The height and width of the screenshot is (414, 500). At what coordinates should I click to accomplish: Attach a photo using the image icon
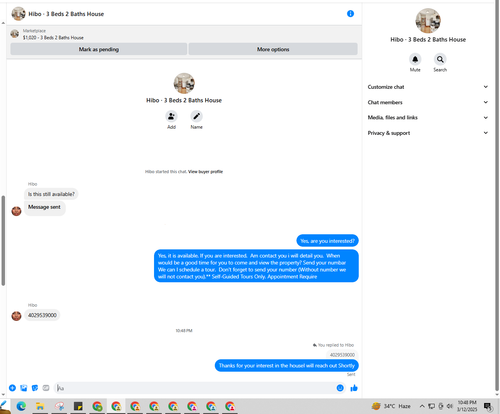point(24,388)
